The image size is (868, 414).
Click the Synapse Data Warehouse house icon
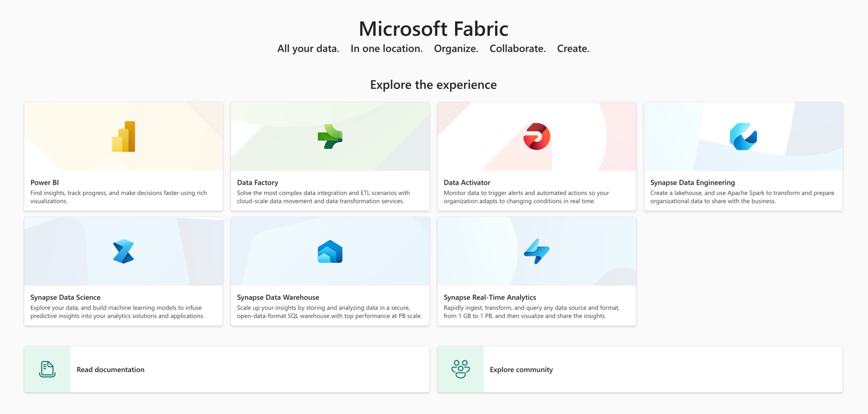[330, 251]
